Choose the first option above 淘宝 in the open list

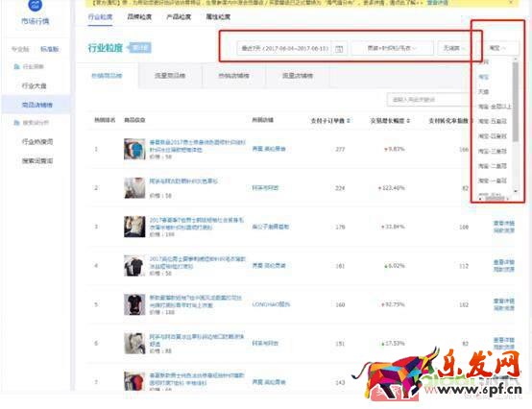coord(483,62)
